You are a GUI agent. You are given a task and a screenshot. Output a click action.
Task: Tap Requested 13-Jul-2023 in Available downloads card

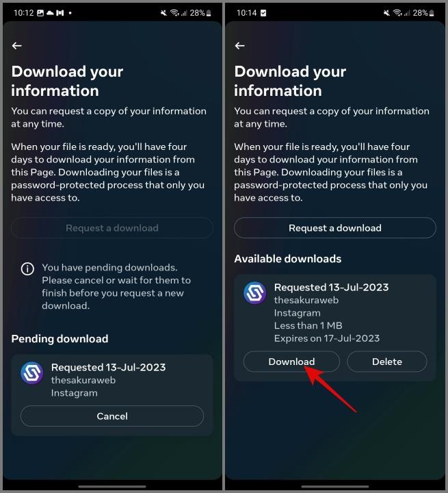[x=331, y=287]
